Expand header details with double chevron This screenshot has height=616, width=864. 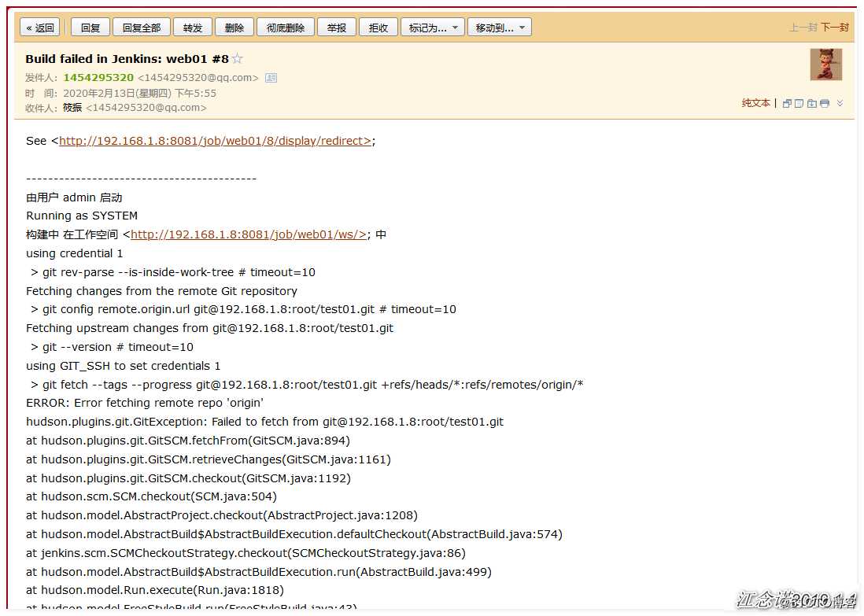point(840,103)
